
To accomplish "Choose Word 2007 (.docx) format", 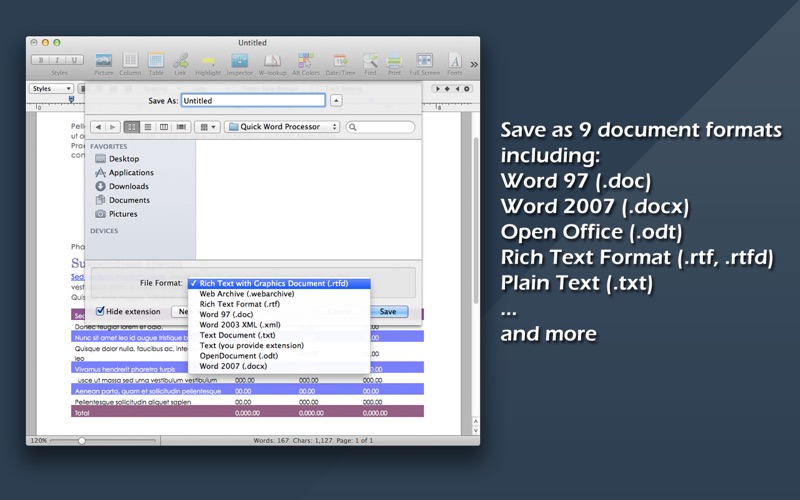I will (279, 366).
